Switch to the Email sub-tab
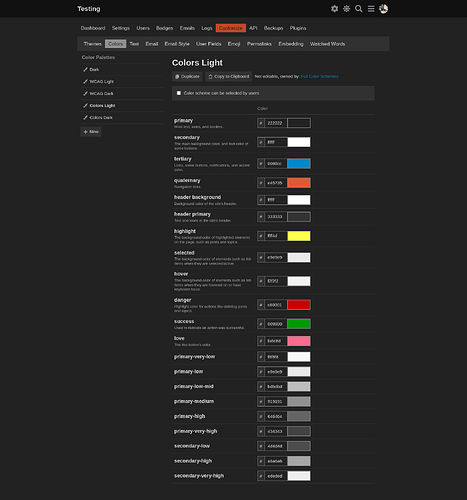 (152, 44)
